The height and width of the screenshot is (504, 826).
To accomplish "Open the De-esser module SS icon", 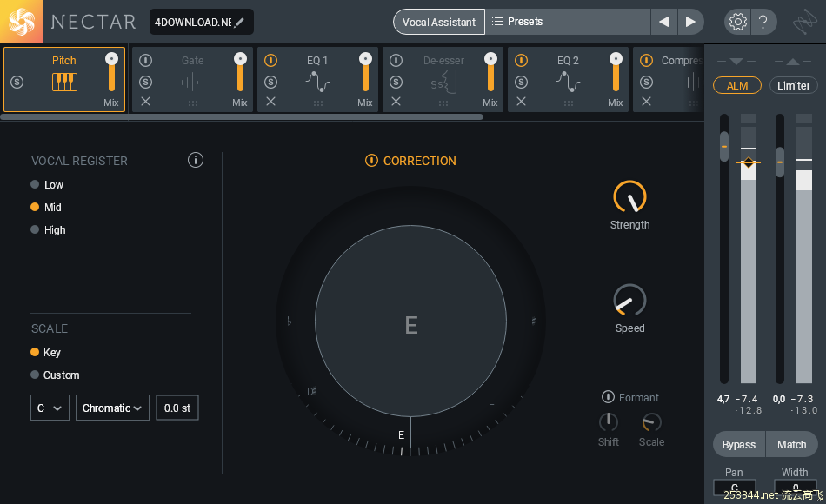I will (x=443, y=83).
